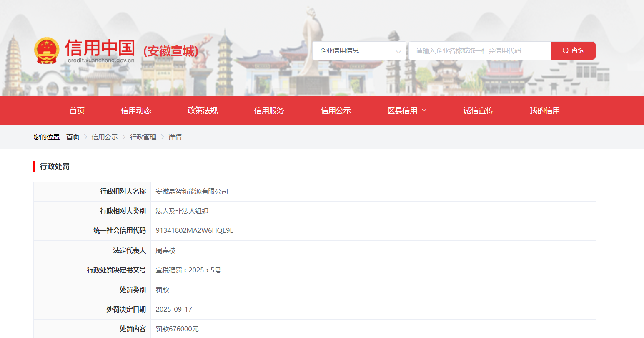This screenshot has height=338, width=644.
Task: Click the company name 安徽晶智新能源有限公司
Action: point(192,192)
